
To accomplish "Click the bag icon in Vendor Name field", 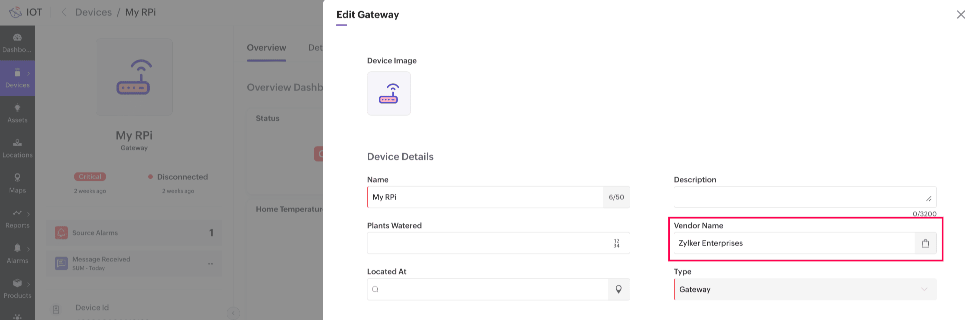I will click(x=925, y=244).
